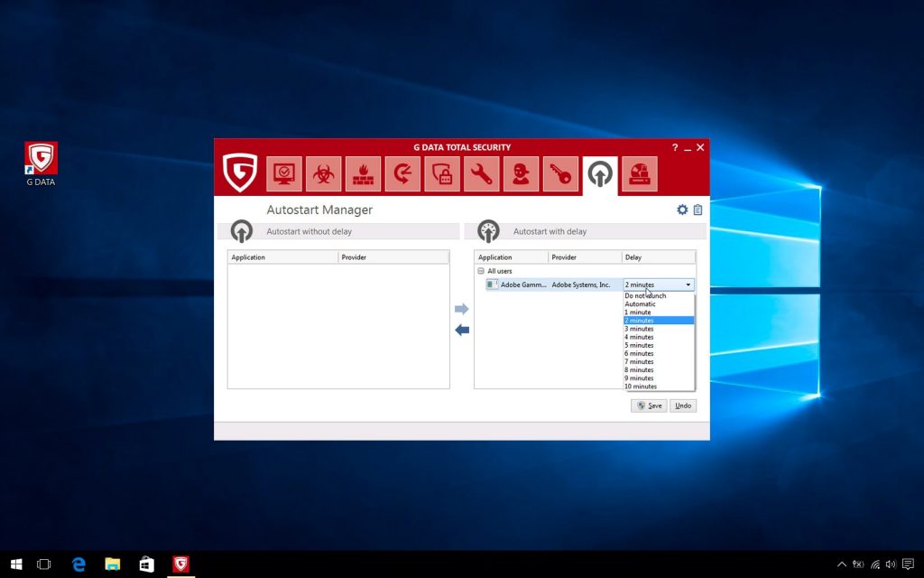
Task: Open File Explorer from taskbar
Action: [x=113, y=564]
